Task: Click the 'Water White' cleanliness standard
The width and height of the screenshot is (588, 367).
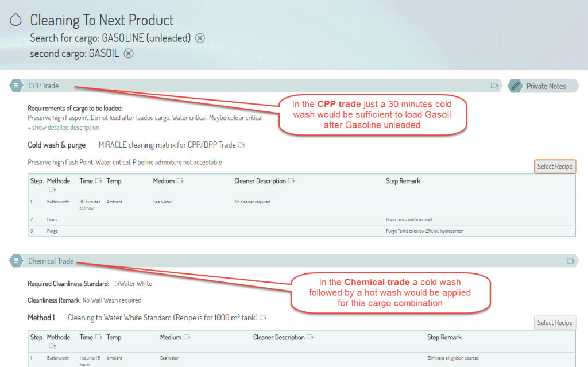Action: point(136,284)
